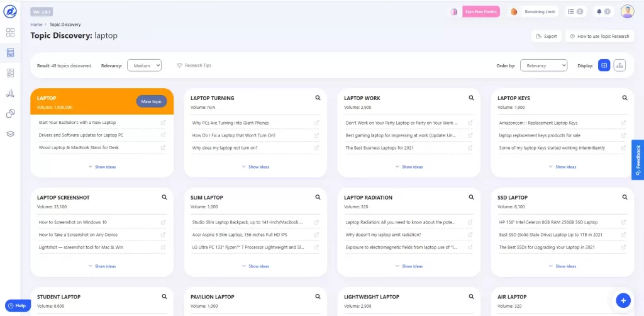
Task: Expand Show ideas in LAPTOP WORK card
Action: tap(409, 167)
